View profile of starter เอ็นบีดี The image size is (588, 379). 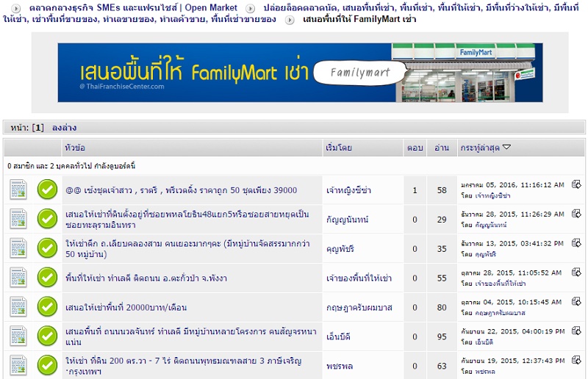point(338,336)
